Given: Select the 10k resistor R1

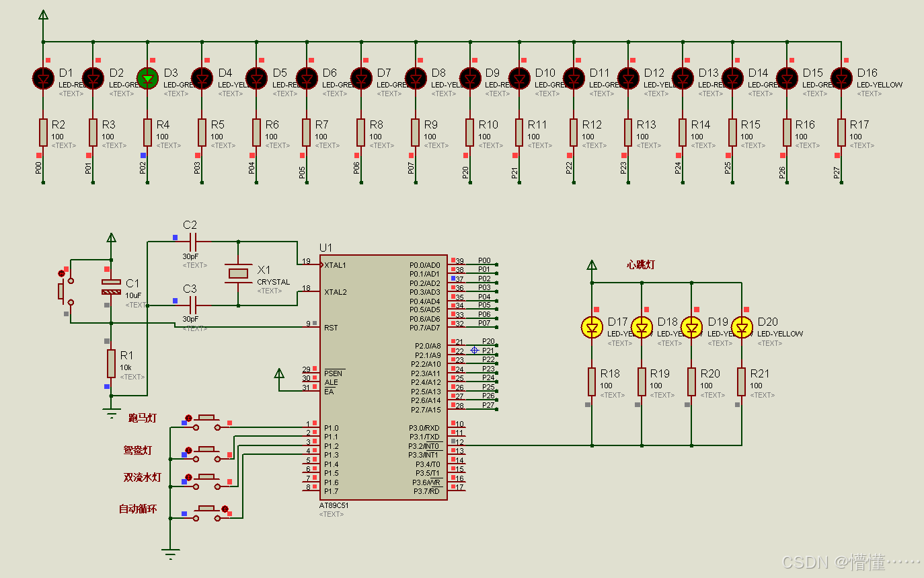Looking at the screenshot, I should click(111, 363).
